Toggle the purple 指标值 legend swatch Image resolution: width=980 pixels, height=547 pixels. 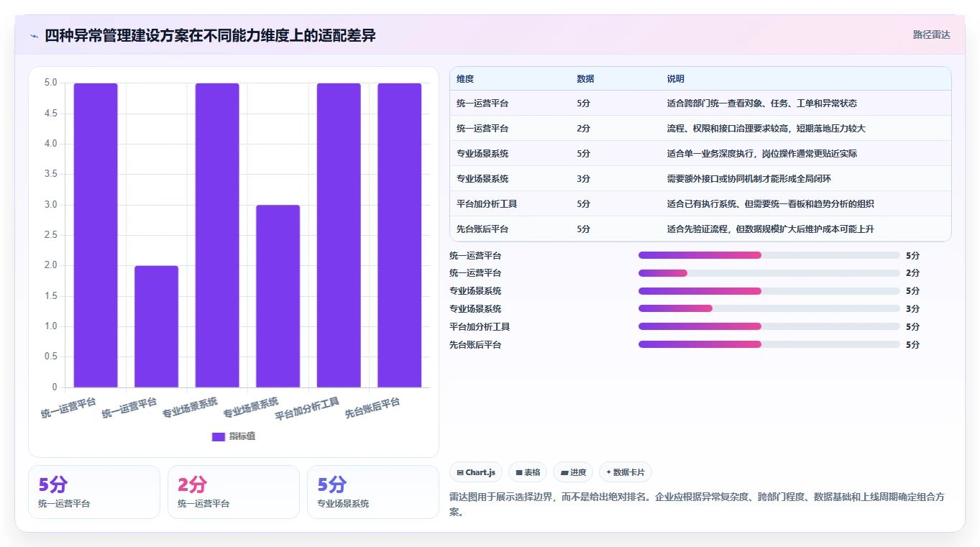coord(219,436)
